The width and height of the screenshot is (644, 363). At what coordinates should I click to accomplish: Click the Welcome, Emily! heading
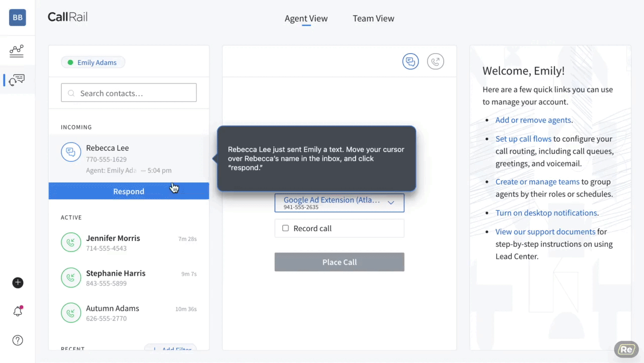[523, 71]
